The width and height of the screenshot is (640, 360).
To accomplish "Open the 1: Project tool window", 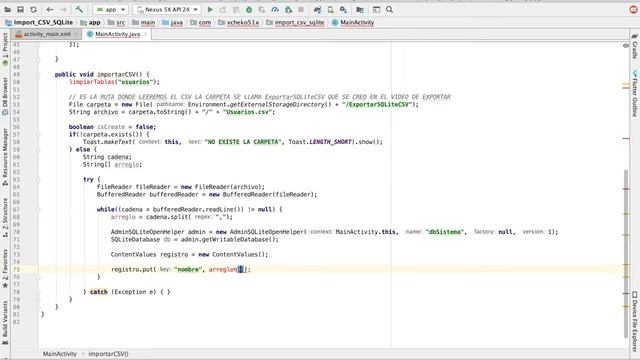I will pyautogui.click(x=5, y=49).
